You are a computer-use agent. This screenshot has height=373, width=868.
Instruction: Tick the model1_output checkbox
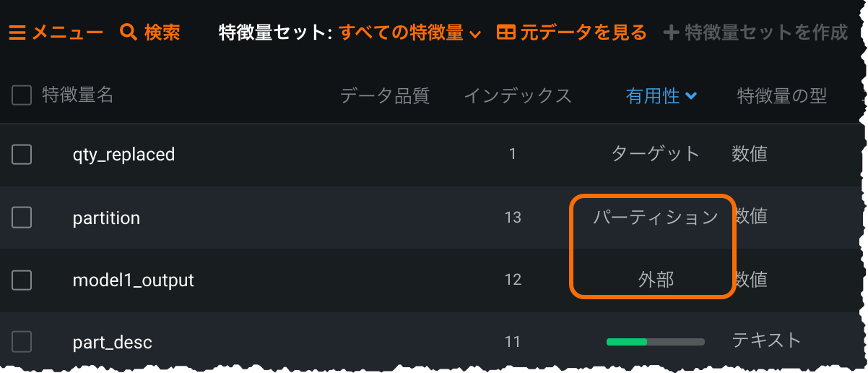tap(22, 280)
